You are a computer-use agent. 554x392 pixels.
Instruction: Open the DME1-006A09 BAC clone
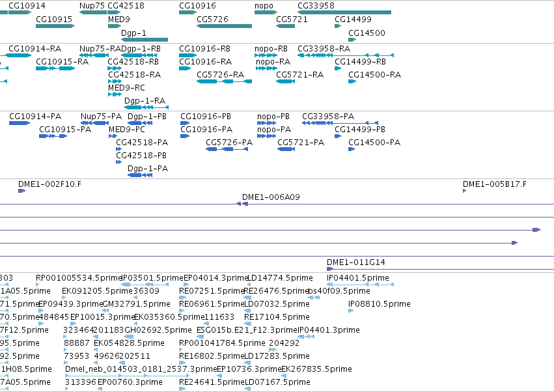271,197
